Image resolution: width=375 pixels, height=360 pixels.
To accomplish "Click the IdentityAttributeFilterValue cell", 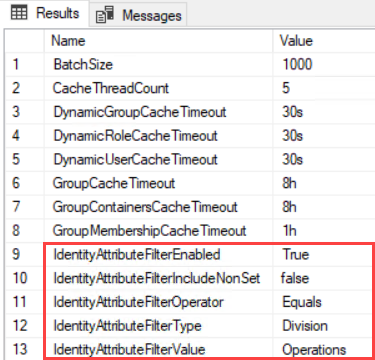I will tap(158, 349).
